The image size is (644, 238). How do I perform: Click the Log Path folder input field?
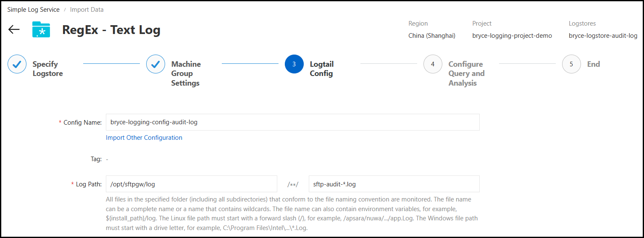pyautogui.click(x=191, y=184)
